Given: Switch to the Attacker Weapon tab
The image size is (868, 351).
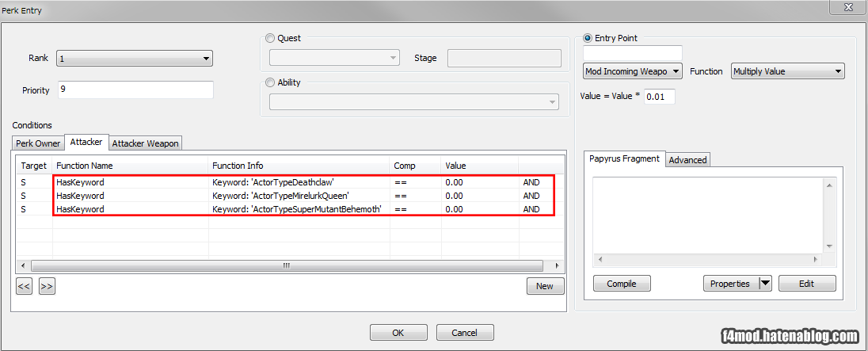Looking at the screenshot, I should click(146, 143).
